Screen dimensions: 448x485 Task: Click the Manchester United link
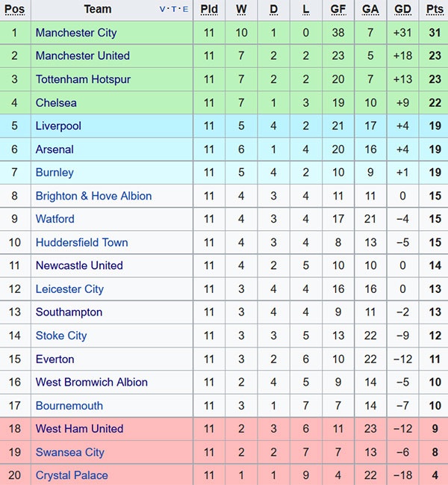(x=82, y=56)
